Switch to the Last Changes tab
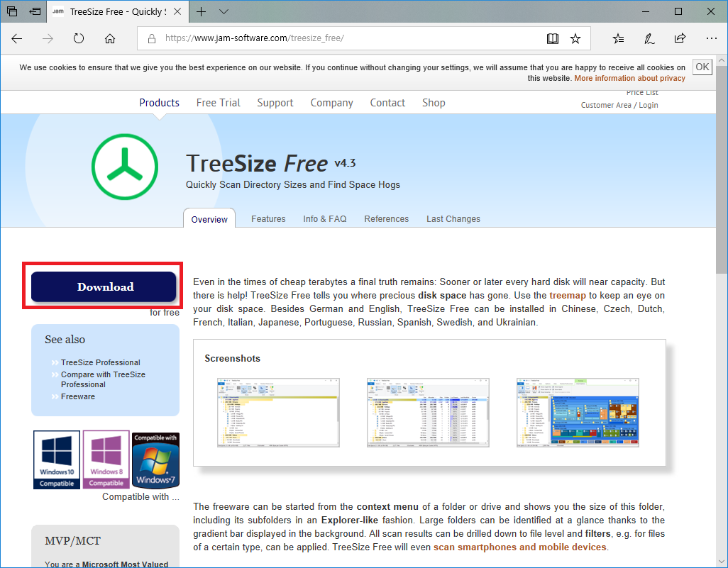Image resolution: width=728 pixels, height=568 pixels. tap(453, 218)
